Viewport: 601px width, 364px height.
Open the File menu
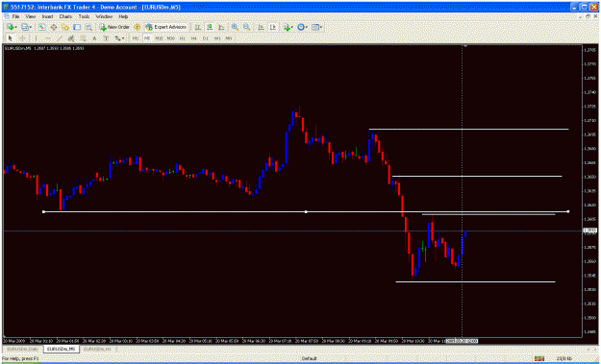pos(15,17)
